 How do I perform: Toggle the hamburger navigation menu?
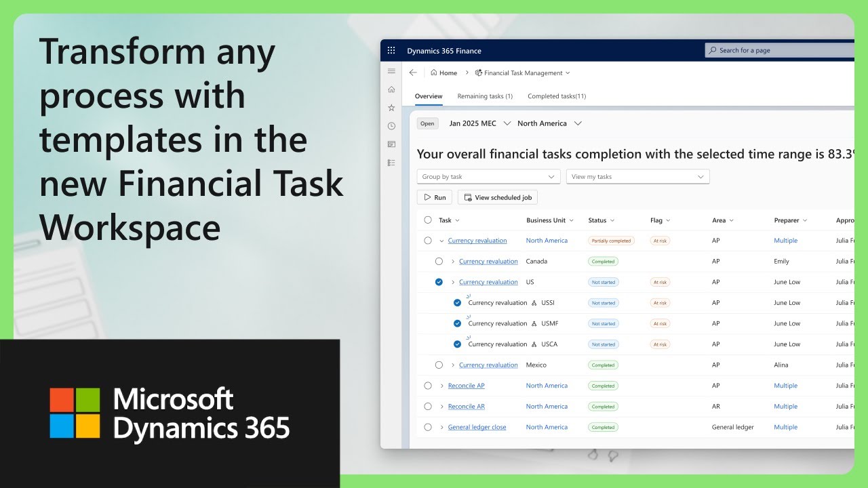(391, 71)
